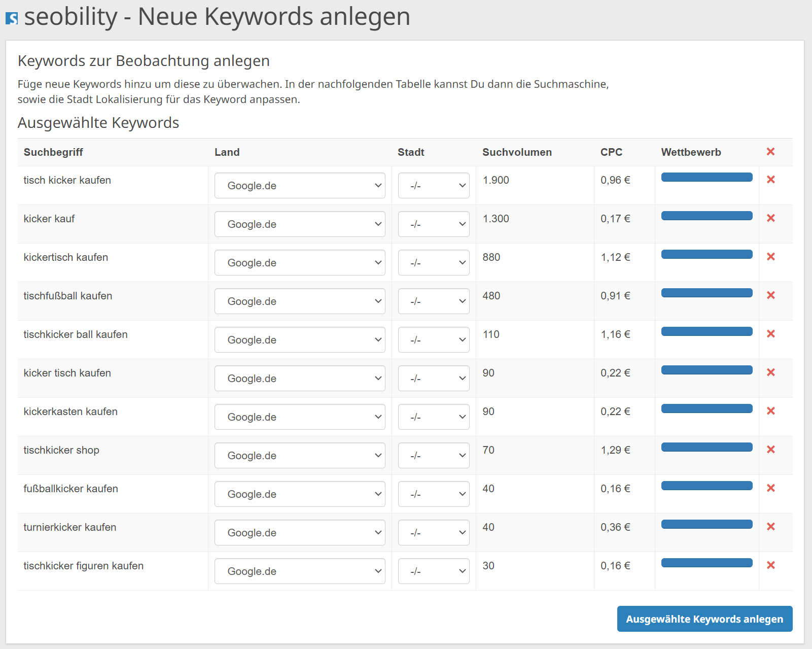Click the 'Ausgewählte Keywords' heading
This screenshot has width=812, height=649.
pyautogui.click(x=98, y=123)
